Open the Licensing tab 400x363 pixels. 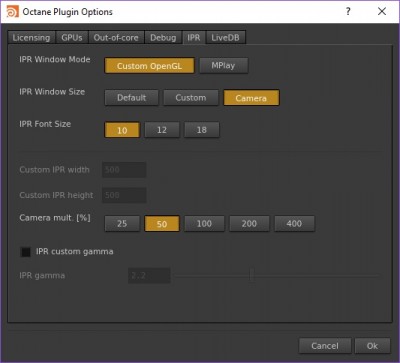(x=31, y=37)
